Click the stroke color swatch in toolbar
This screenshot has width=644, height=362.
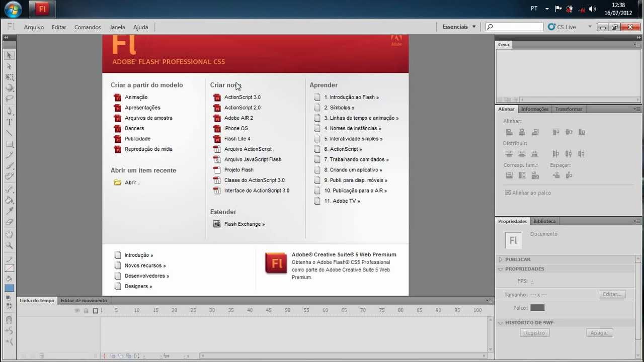pyautogui.click(x=10, y=268)
